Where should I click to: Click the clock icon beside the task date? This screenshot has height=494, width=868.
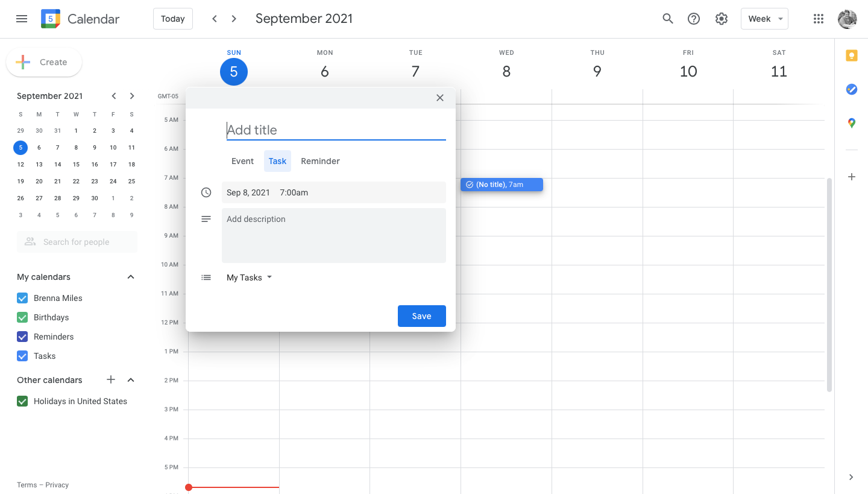206,192
